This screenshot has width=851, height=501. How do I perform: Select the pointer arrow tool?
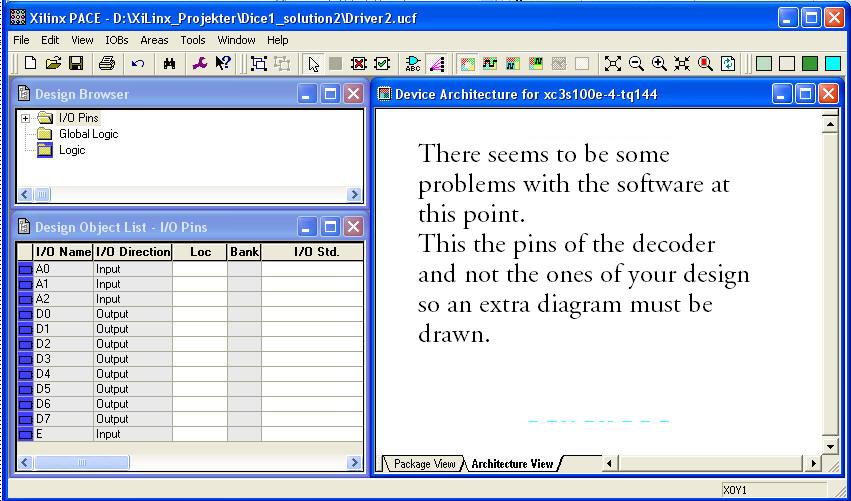[x=314, y=64]
